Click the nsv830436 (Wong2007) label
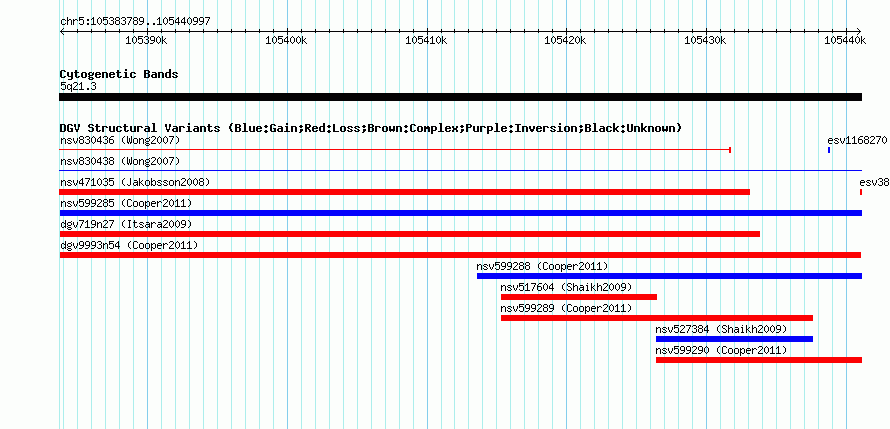The height and width of the screenshot is (429, 890). click(120, 140)
